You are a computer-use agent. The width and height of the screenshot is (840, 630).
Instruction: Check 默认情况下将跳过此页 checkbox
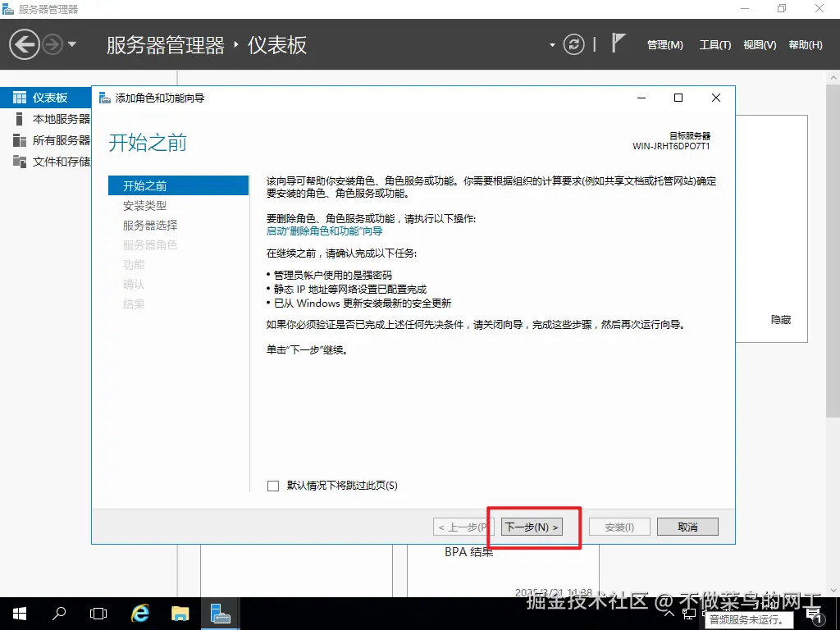point(272,486)
